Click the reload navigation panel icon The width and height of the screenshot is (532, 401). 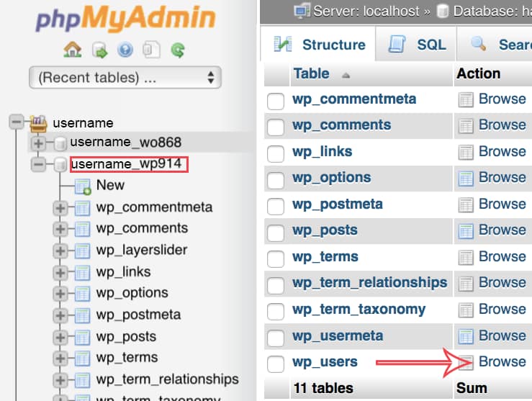pyautogui.click(x=178, y=50)
